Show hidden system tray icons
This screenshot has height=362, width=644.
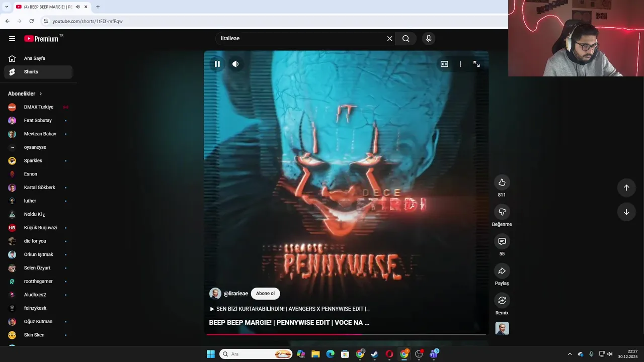570,354
